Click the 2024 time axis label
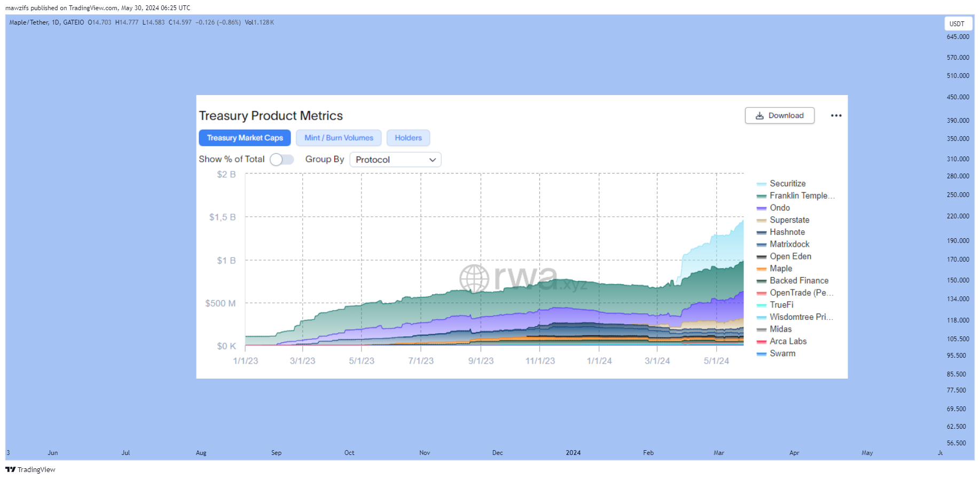Screen dimensions: 980x479 tap(573, 453)
